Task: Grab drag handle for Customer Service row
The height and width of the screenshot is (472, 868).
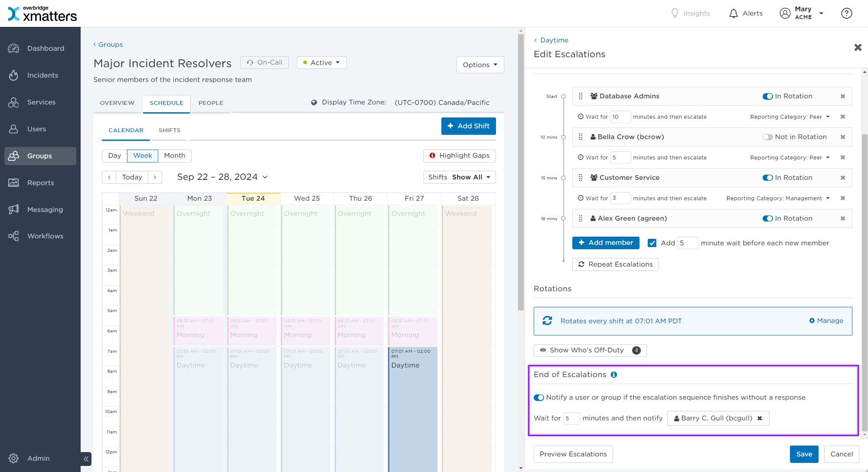Action: pos(581,178)
